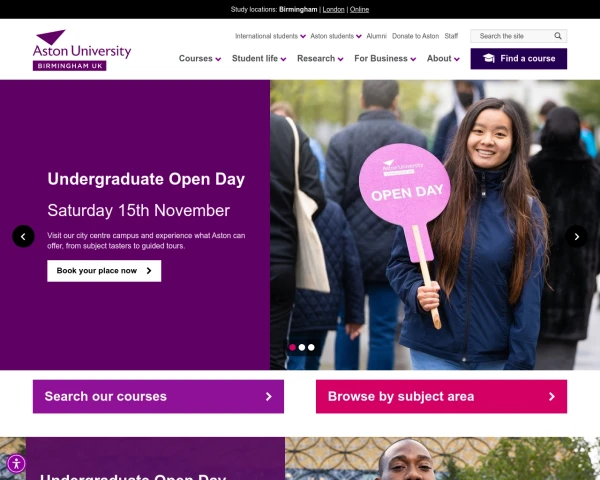Expand International students dropdown
This screenshot has width=600, height=480.
tap(270, 36)
